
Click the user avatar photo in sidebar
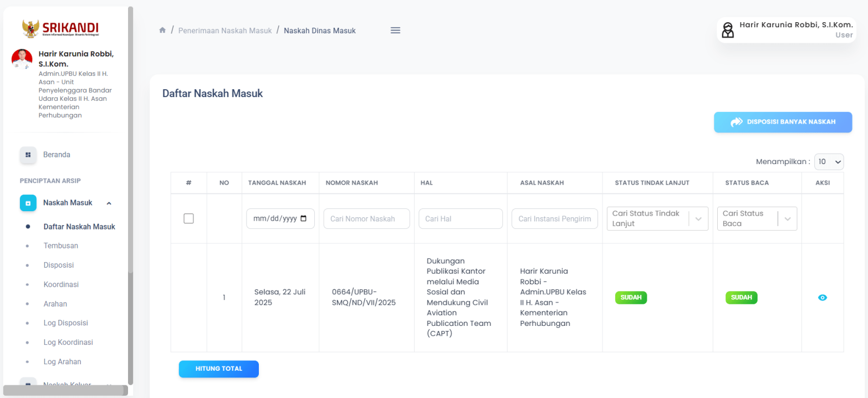(22, 59)
